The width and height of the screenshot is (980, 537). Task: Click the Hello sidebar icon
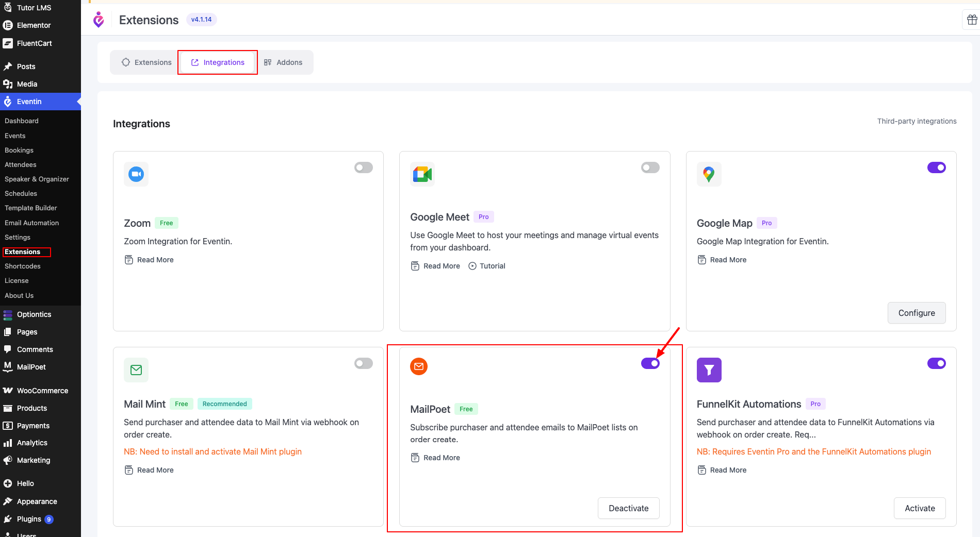pyautogui.click(x=8, y=483)
